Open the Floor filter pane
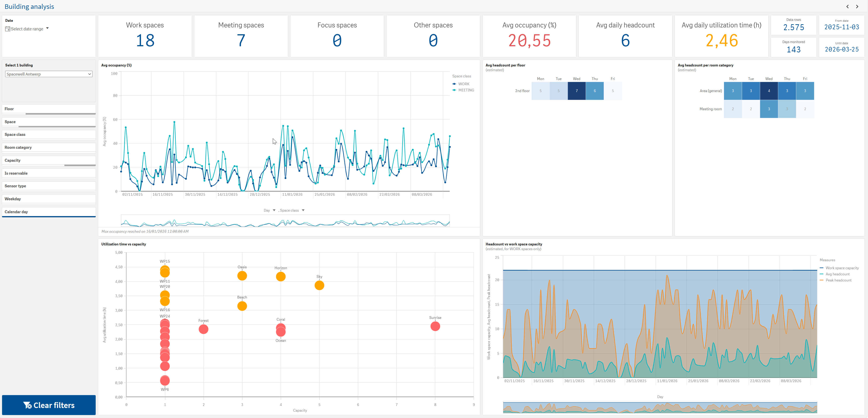Screen dimensions: 868x418 49,109
